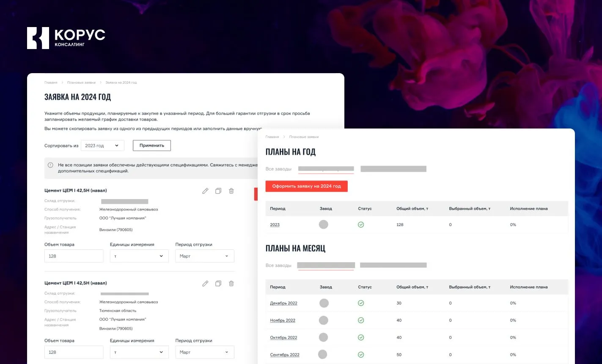Expand units dropdown in first cement item
Screen dimensions: 602x364
139,256
